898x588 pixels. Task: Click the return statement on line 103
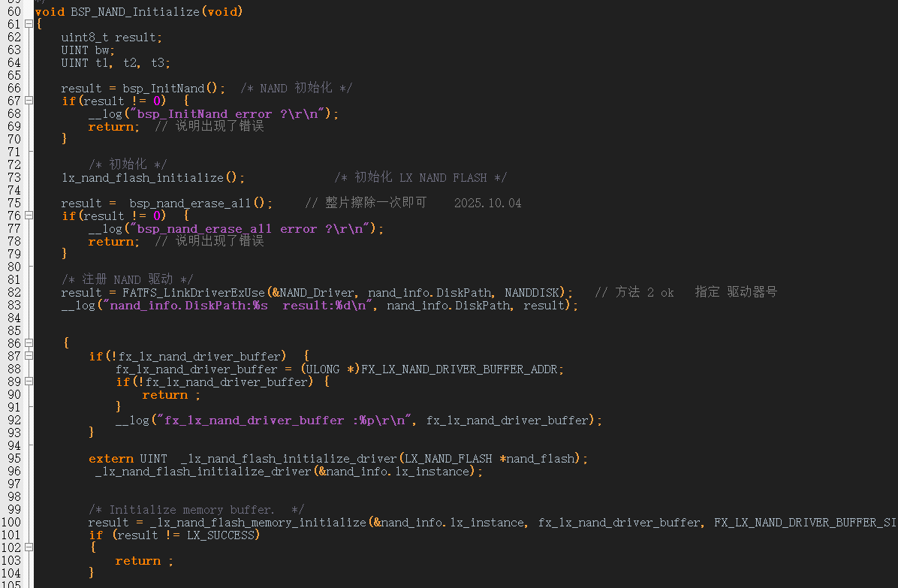point(138,560)
